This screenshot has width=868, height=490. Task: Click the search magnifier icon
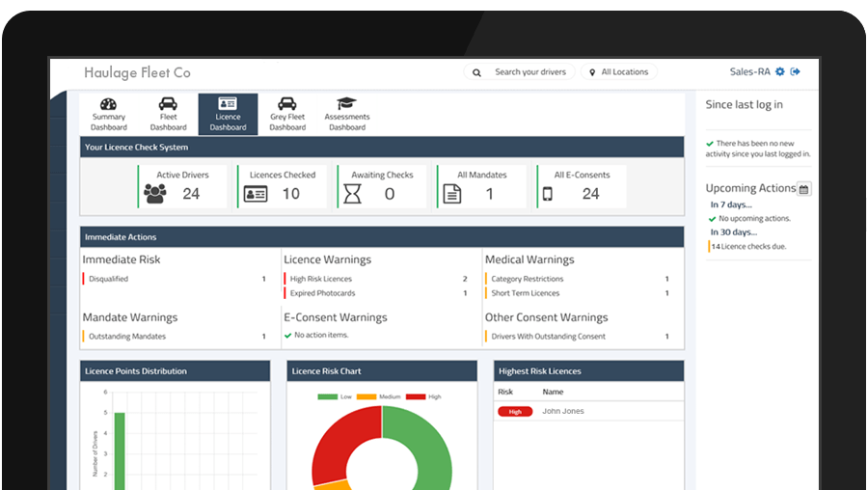476,72
